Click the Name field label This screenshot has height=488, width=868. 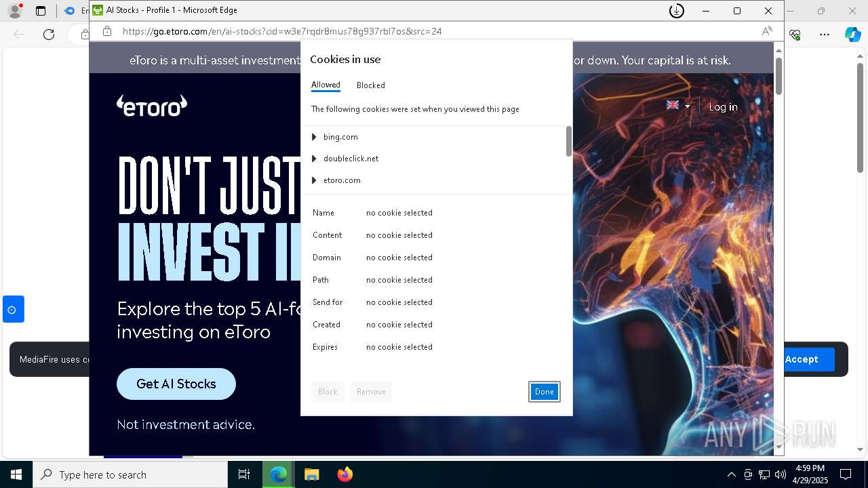tap(323, 213)
